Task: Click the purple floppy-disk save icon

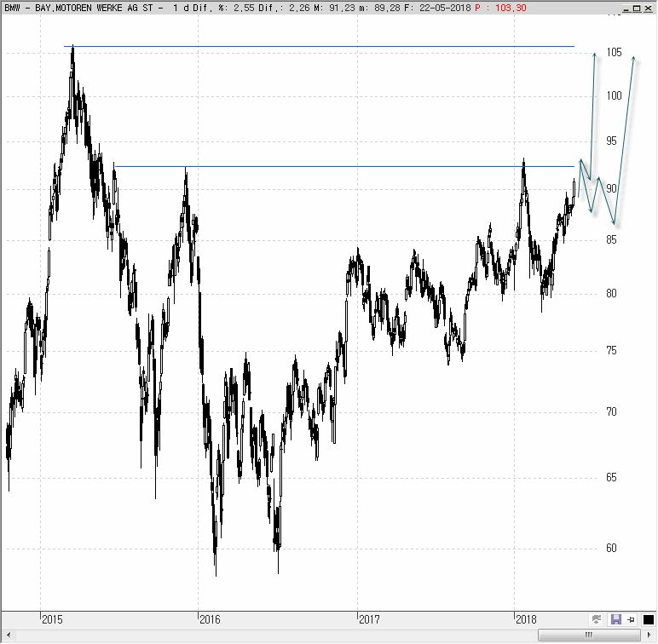Action: (x=615, y=619)
